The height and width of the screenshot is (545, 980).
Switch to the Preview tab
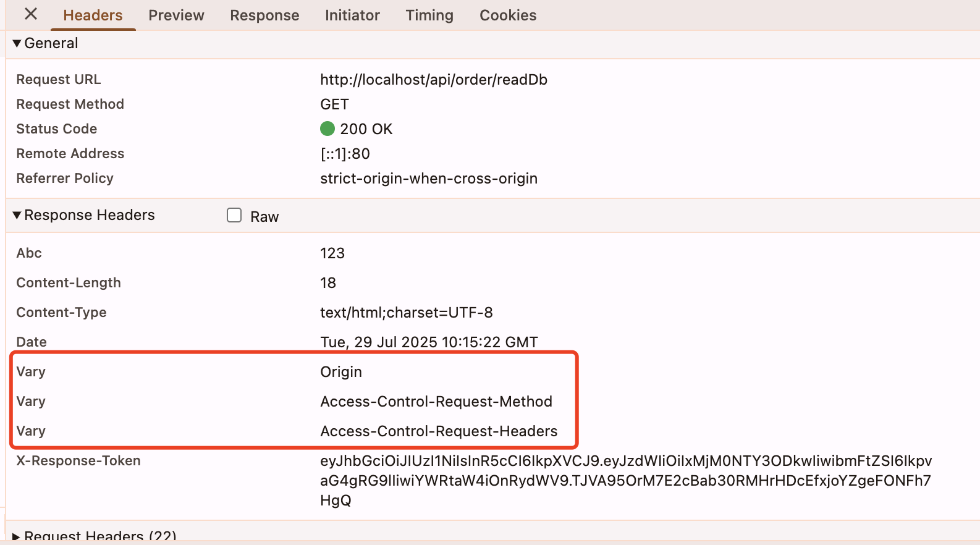(176, 15)
